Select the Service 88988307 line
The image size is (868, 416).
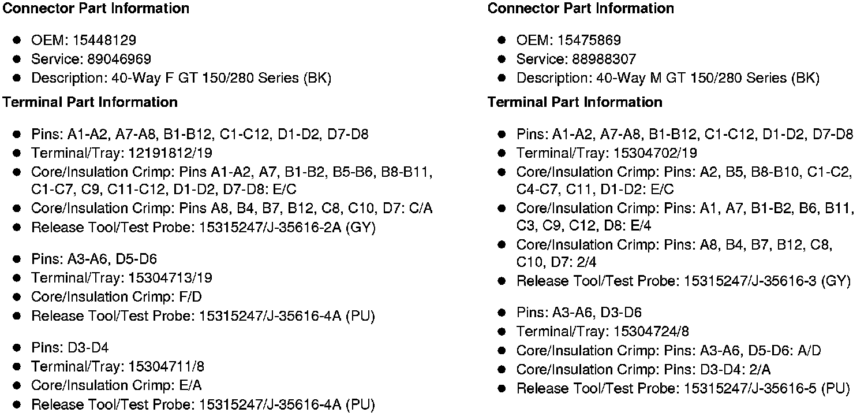[x=576, y=59]
